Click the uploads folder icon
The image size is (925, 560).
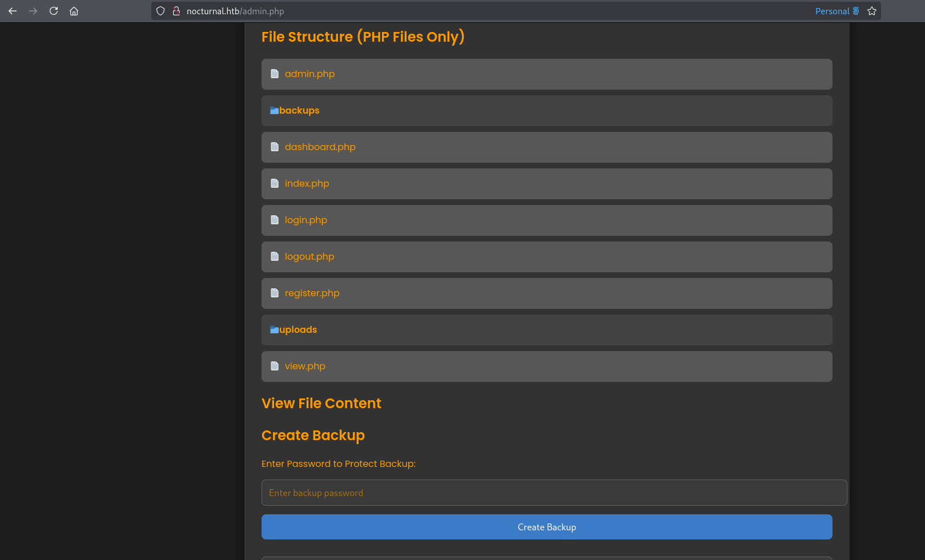click(x=274, y=330)
